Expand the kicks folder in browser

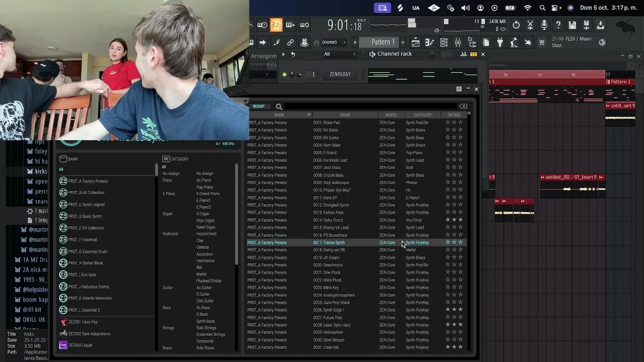36,171
